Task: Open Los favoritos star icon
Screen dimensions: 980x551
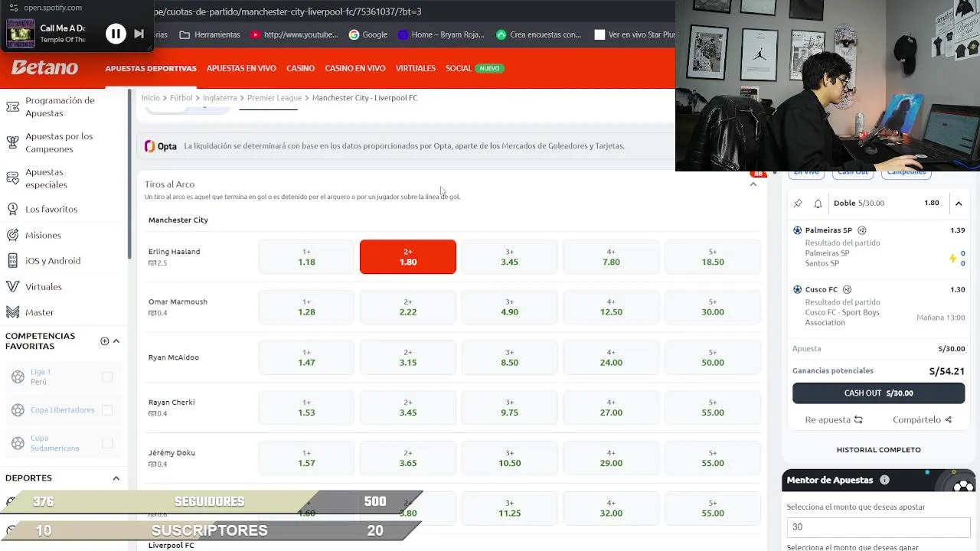Action: 12,209
